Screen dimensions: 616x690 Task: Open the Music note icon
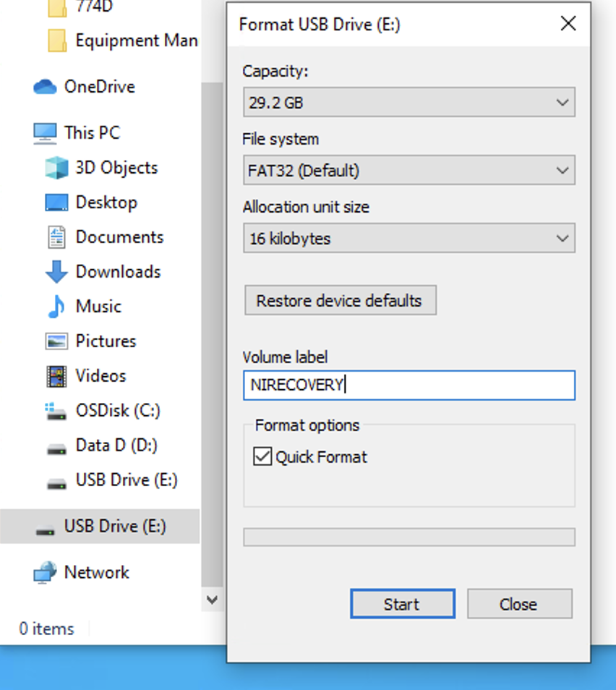56,307
